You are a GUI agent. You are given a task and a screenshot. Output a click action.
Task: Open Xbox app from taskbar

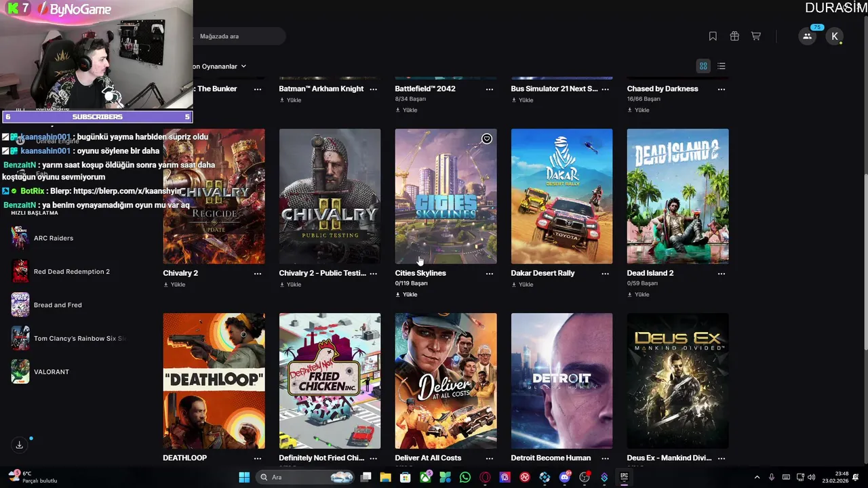(x=425, y=477)
